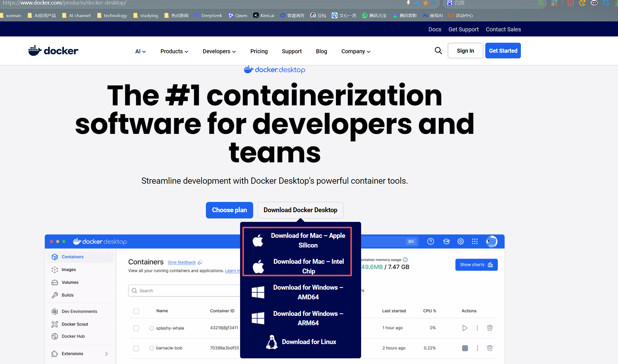618x364 pixels.
Task: Click the browser screenshot crop icon
Action: click(x=606, y=3)
